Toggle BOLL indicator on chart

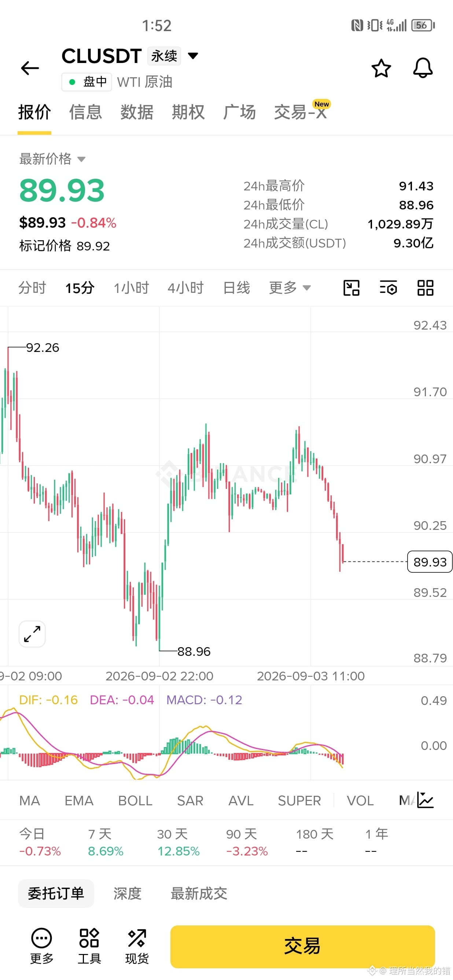click(135, 801)
